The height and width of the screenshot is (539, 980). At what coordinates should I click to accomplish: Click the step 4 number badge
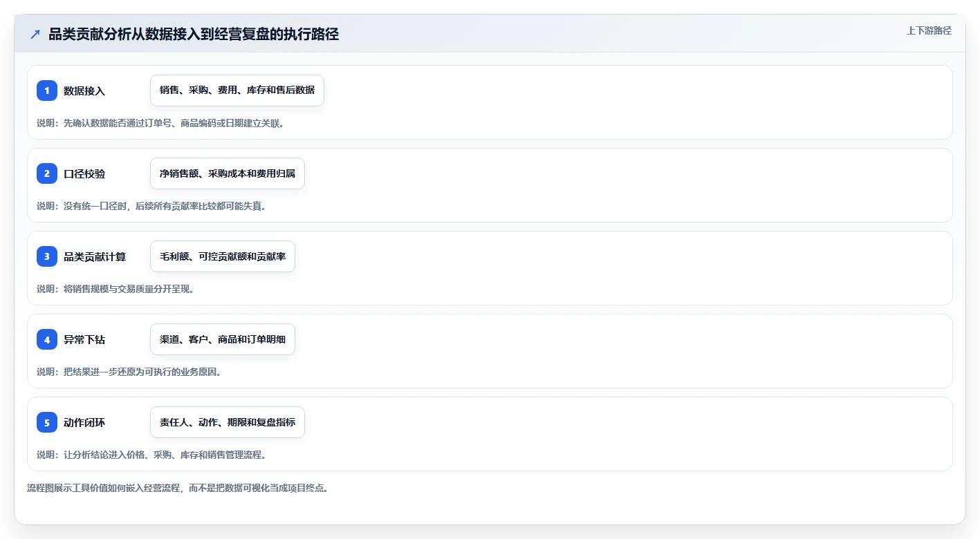pos(47,339)
